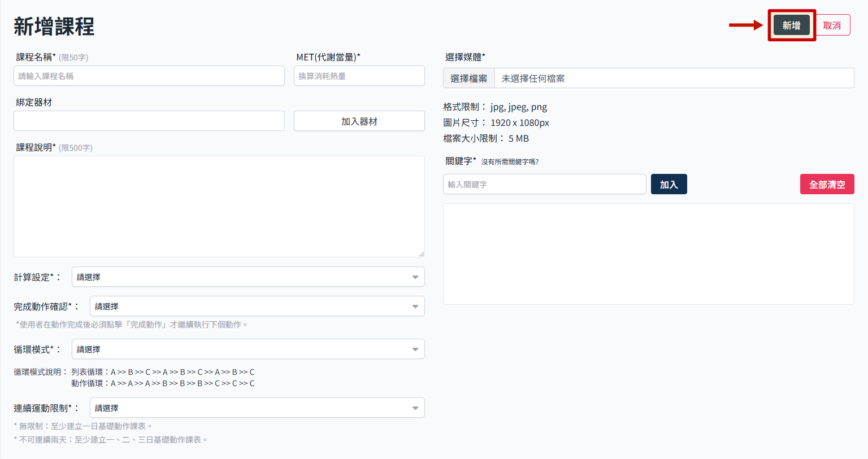The height and width of the screenshot is (459, 868).
Task: Click the 輸入關鍵字 keyword input box
Action: click(x=544, y=183)
